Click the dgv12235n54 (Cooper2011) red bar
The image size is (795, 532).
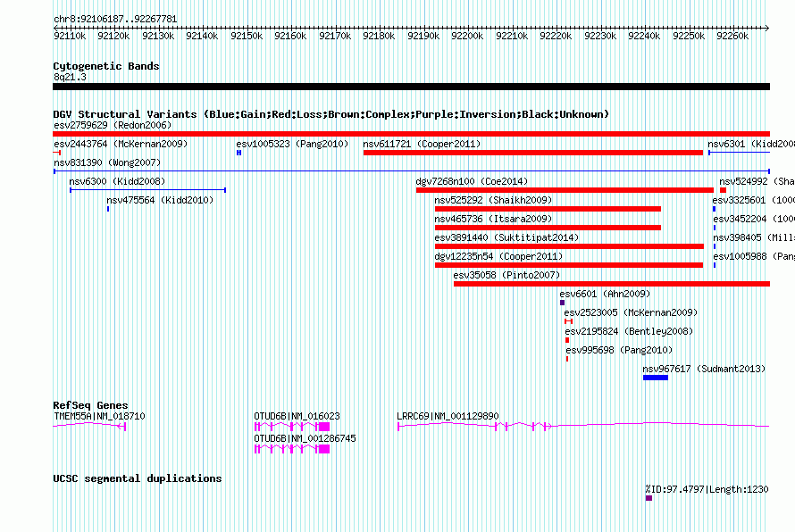click(x=569, y=265)
